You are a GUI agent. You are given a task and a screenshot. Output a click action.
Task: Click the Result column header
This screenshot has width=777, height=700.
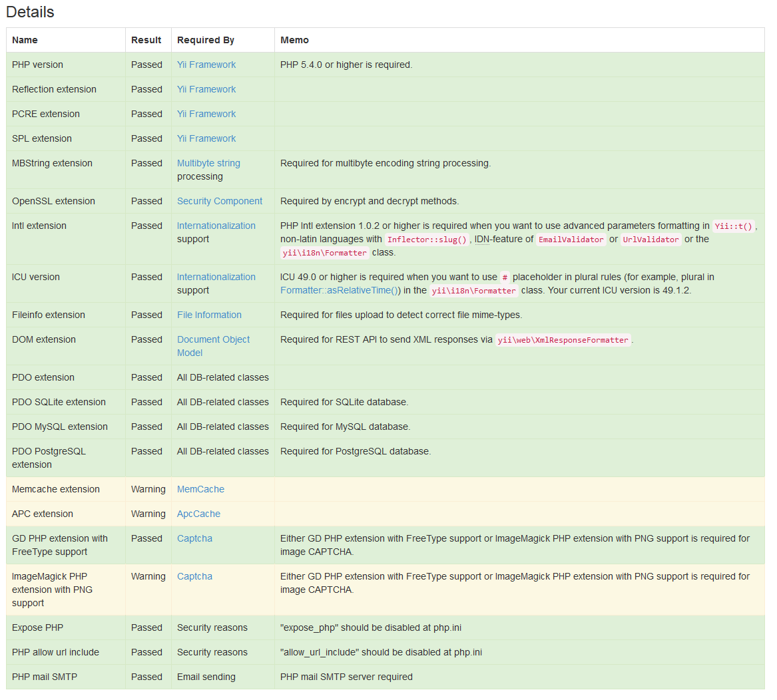(x=146, y=40)
